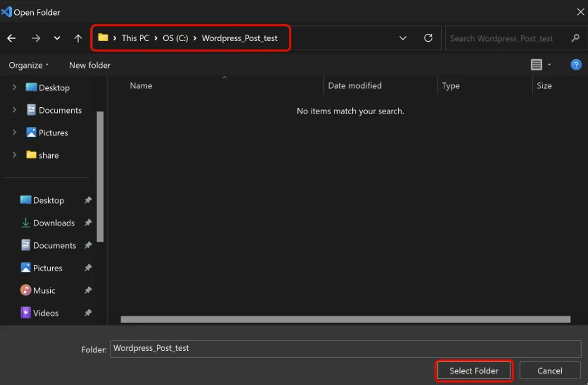Viewport: 588px width, 385px height.
Task: Open pinned Downloads folder in sidebar
Action: click(x=53, y=223)
